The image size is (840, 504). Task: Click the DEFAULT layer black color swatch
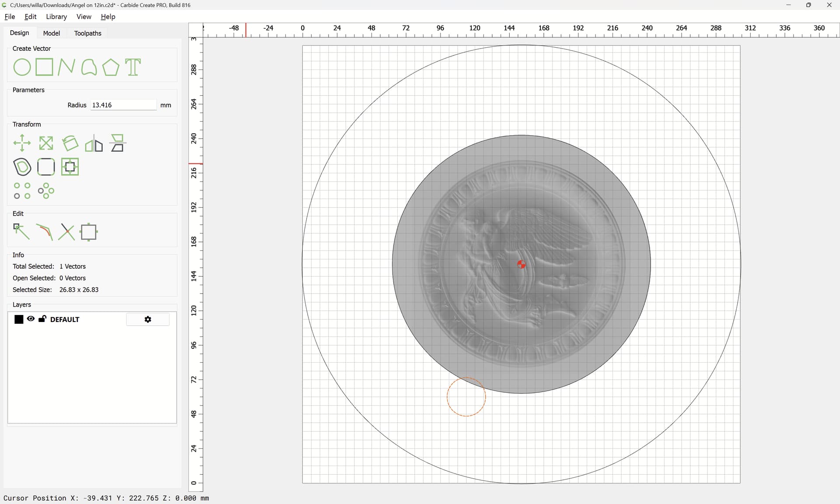19,319
